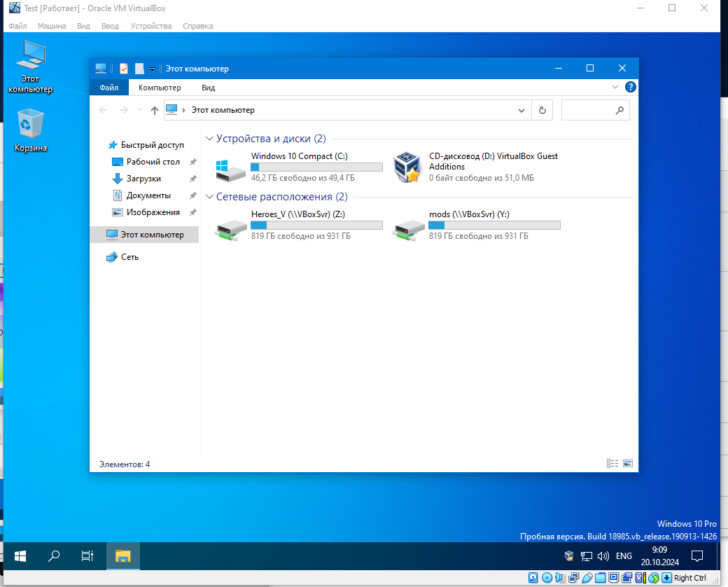Select the Windows 10 Compact (C:) drive
Screen dimensions: 728x587
(299, 167)
